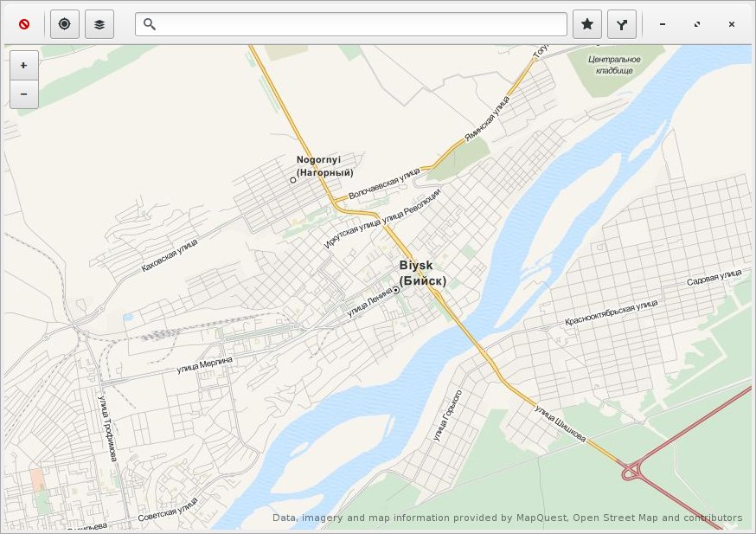Zoom out with the minus button
This screenshot has height=534, width=756.
click(x=24, y=94)
